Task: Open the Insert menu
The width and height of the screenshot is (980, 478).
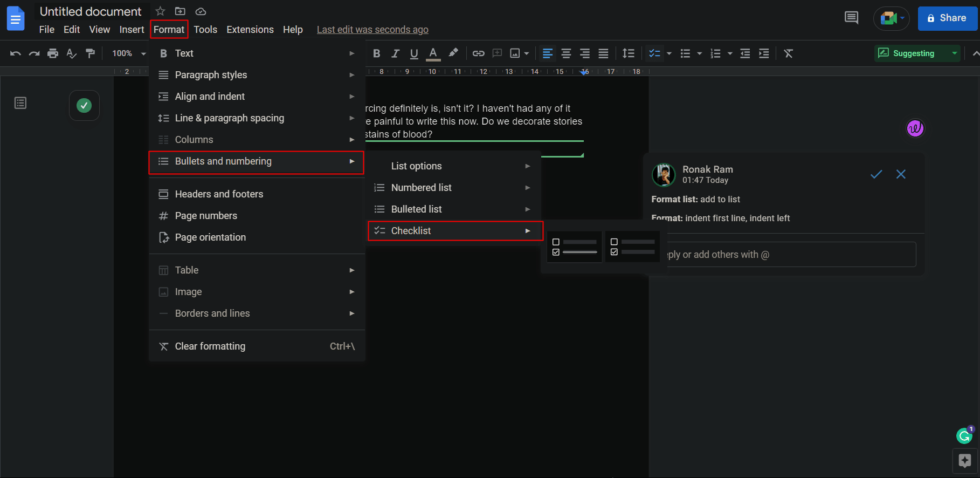Action: coord(132,30)
